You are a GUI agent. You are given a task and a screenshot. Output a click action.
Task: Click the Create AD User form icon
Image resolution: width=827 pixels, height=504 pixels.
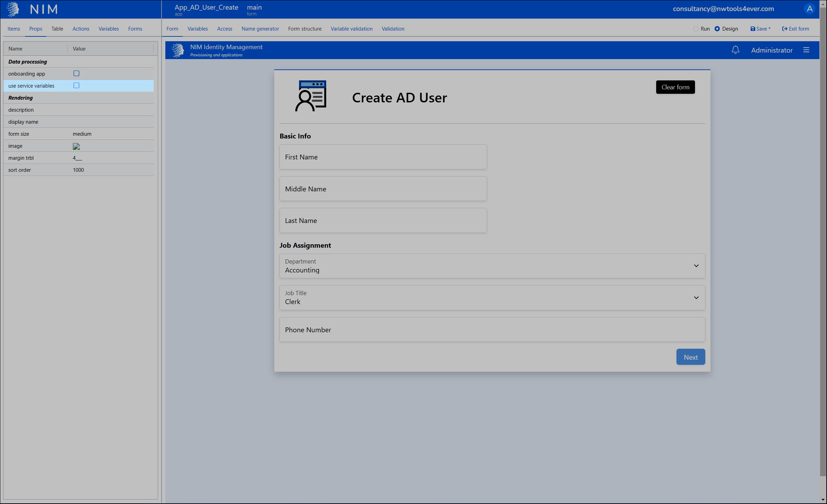[x=311, y=96]
